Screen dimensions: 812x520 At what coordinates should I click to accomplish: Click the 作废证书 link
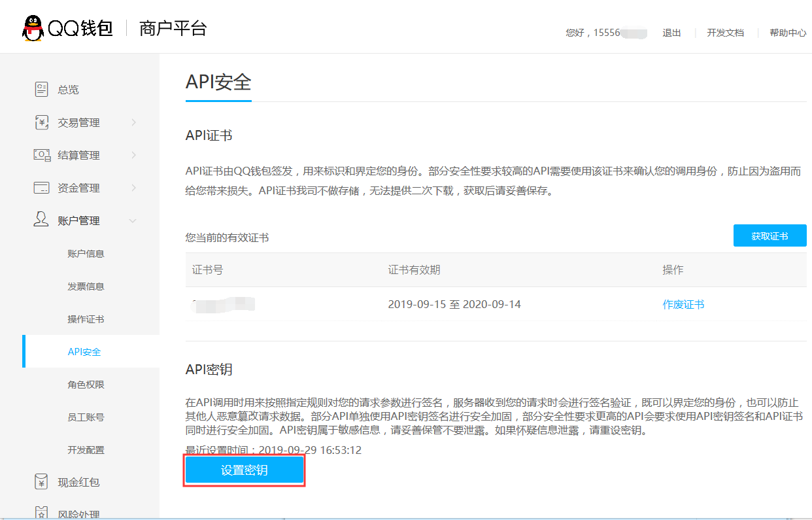[683, 304]
